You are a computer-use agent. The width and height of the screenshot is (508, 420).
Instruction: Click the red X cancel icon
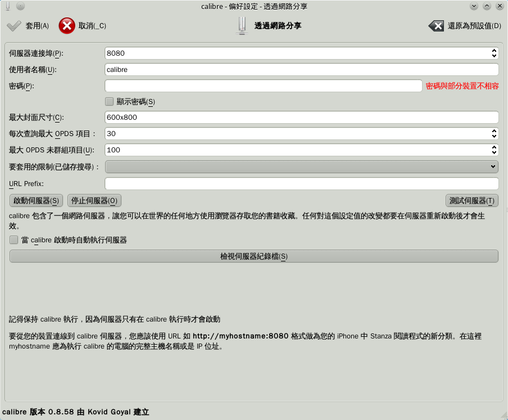(67, 26)
